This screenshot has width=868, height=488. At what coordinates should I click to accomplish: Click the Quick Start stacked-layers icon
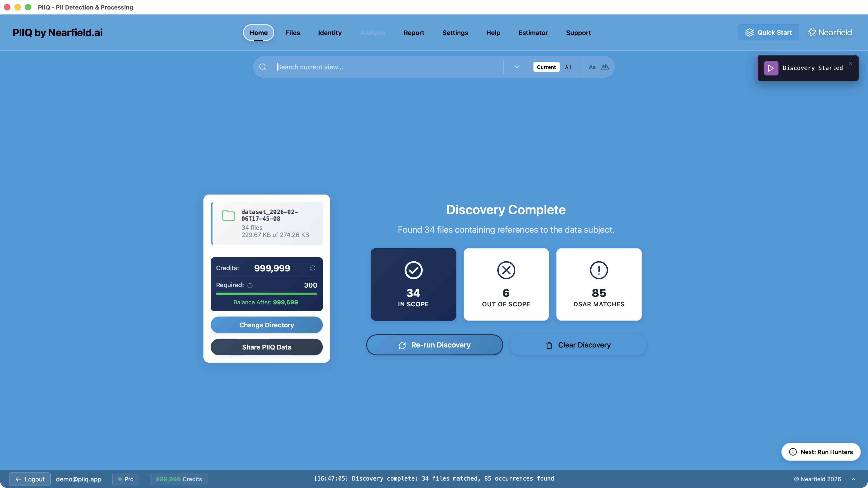pos(750,32)
